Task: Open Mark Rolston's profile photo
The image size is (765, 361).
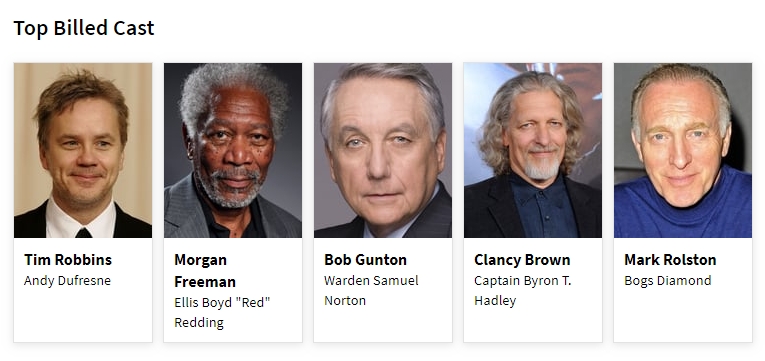Action: coord(683,150)
